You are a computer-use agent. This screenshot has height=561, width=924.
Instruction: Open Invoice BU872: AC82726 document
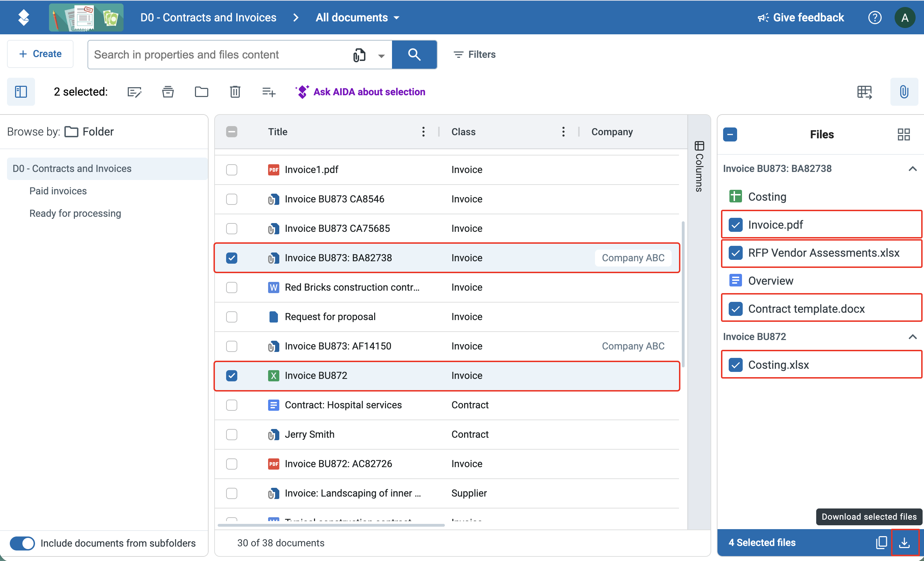click(x=338, y=464)
